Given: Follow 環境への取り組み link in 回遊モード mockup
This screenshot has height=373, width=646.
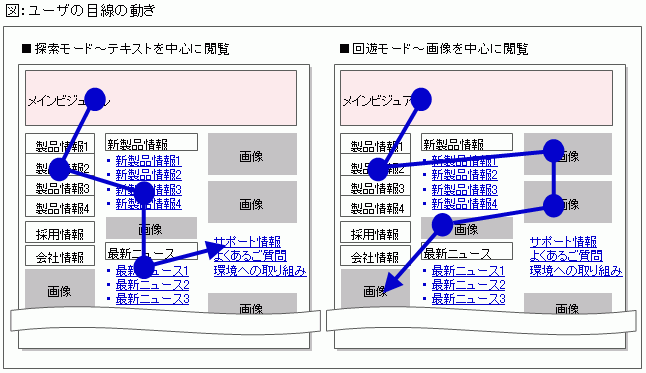Looking at the screenshot, I should click(576, 270).
